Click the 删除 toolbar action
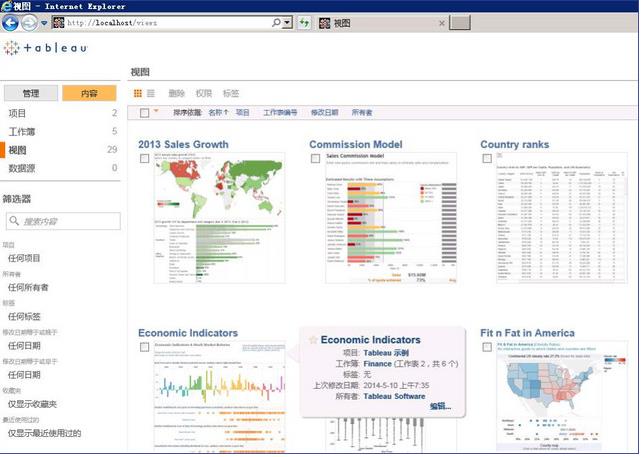Image resolution: width=641 pixels, height=457 pixels. tap(177, 93)
